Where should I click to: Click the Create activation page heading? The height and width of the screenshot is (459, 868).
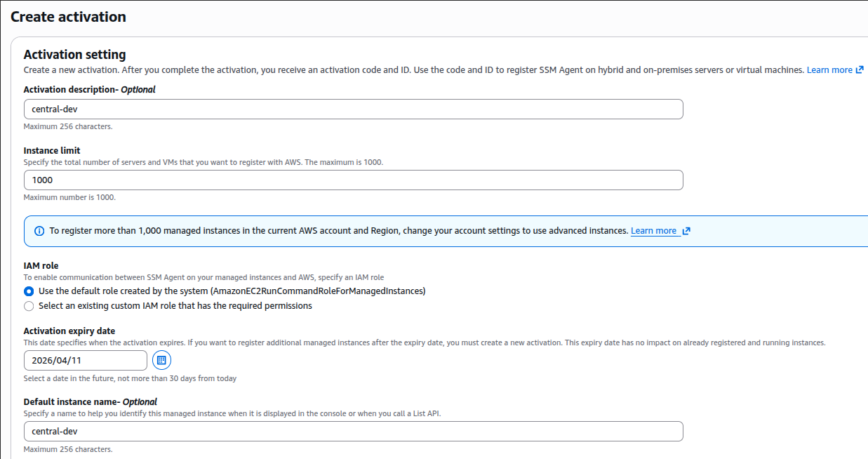(x=68, y=17)
